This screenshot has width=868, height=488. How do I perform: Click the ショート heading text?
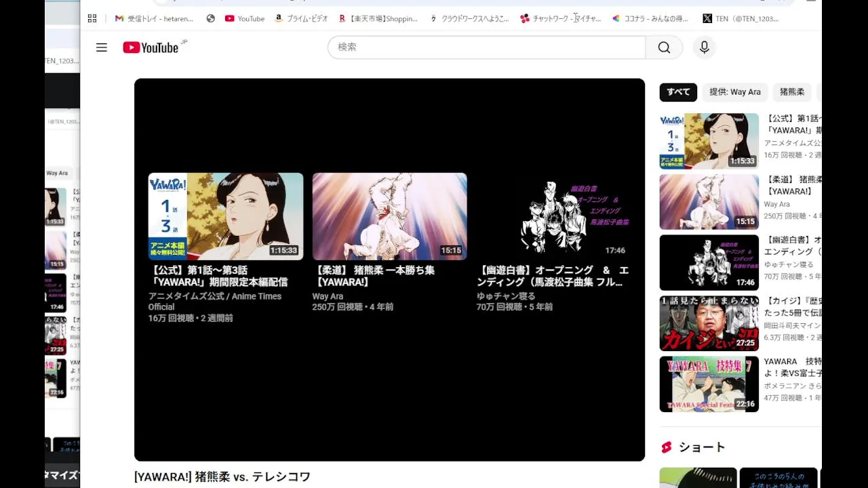coord(702,447)
